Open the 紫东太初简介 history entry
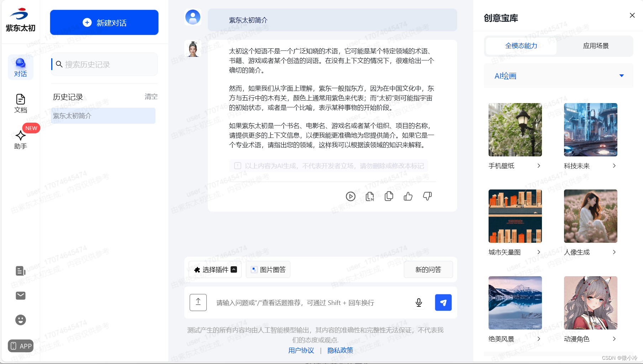Screen dimensions: 643x364 pos(103,116)
